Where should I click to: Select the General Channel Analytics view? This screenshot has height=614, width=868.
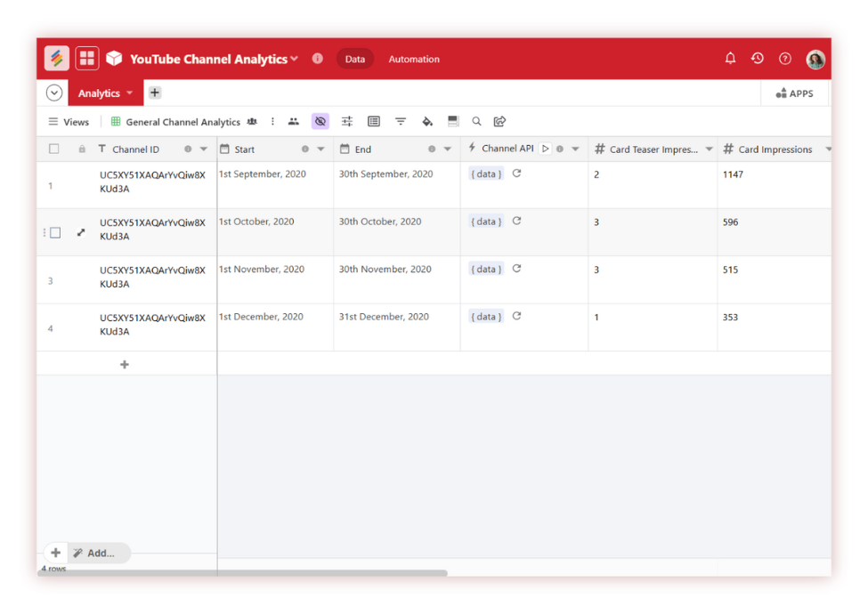click(183, 122)
